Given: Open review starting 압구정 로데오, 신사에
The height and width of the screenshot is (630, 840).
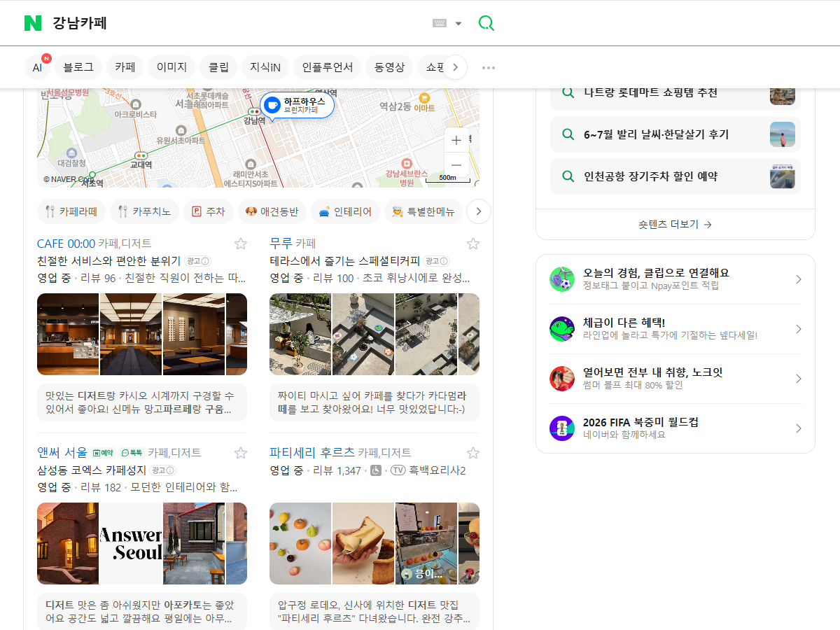Looking at the screenshot, I should pyautogui.click(x=374, y=612).
